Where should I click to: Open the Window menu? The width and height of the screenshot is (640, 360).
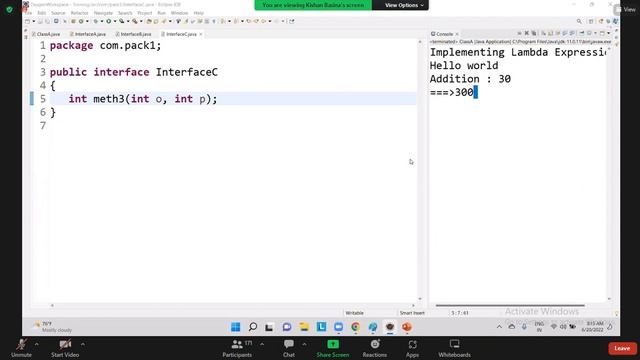tap(179, 13)
